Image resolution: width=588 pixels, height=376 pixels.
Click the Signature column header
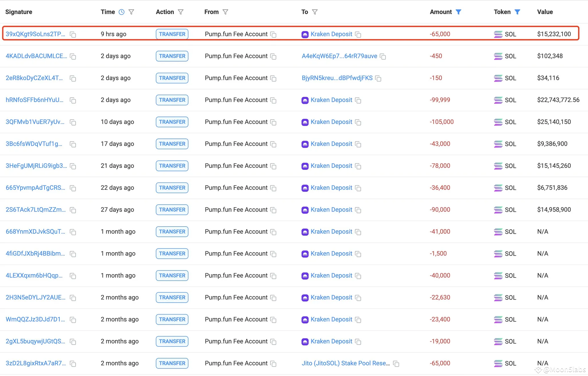[x=19, y=12]
